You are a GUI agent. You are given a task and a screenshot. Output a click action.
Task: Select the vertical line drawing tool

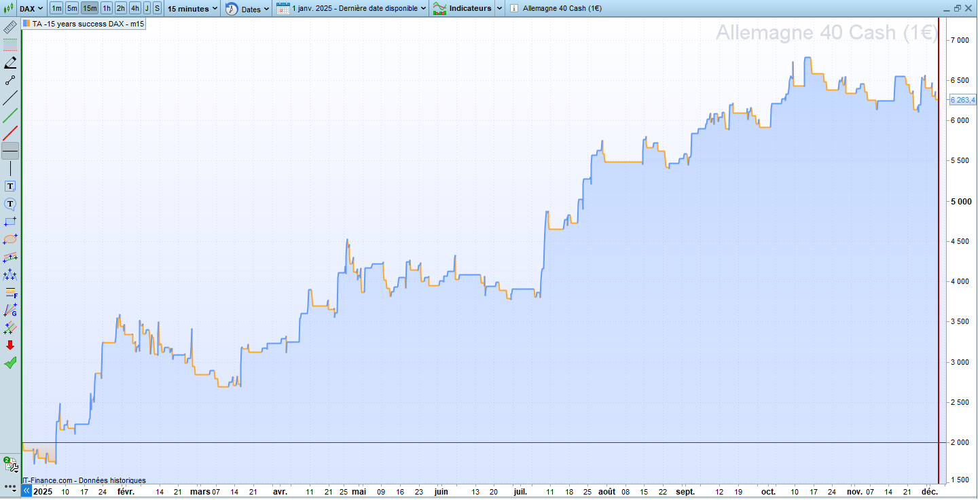[x=10, y=168]
